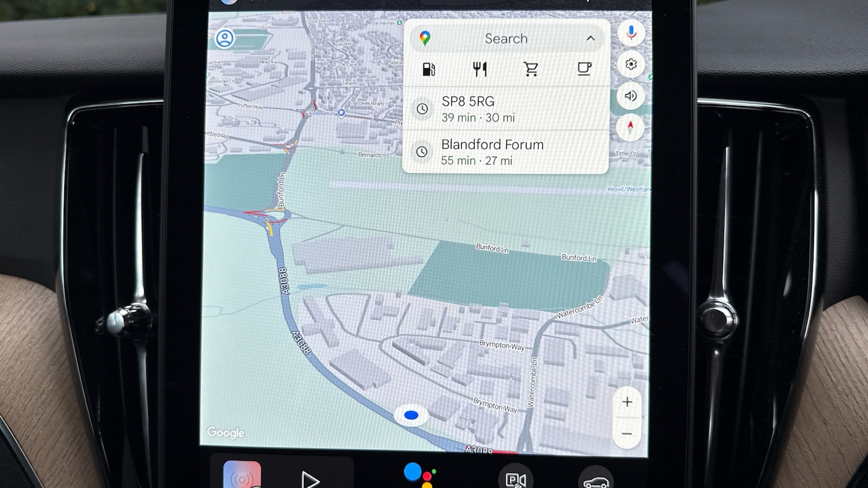868x488 pixels.
Task: Tap the Search field
Action: pos(505,39)
